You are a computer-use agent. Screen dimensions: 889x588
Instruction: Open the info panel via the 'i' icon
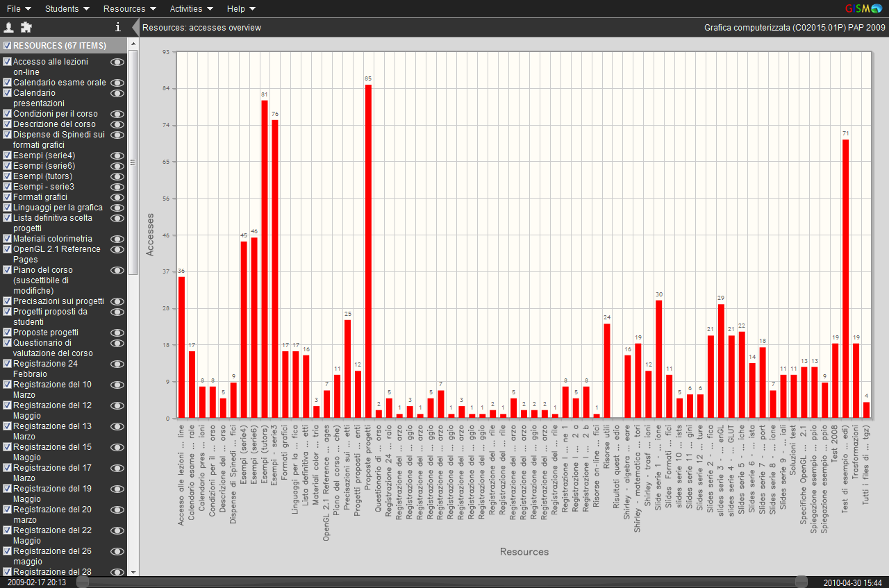117,27
